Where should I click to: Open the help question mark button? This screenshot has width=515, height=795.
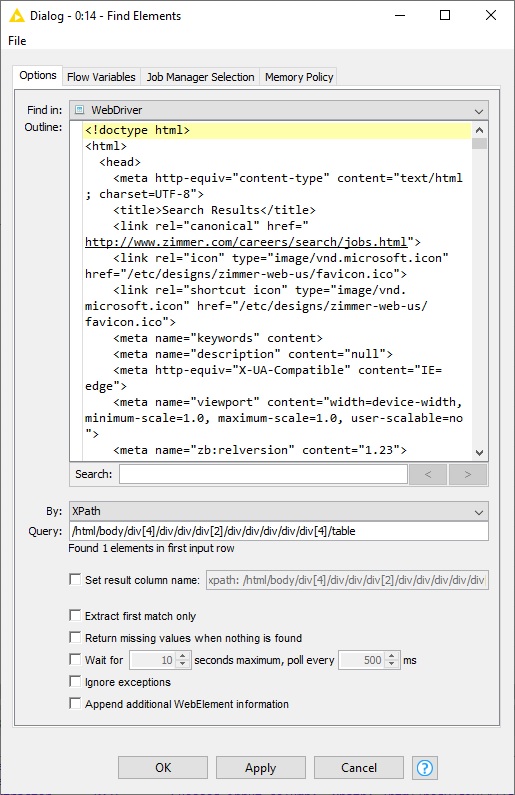tap(425, 768)
